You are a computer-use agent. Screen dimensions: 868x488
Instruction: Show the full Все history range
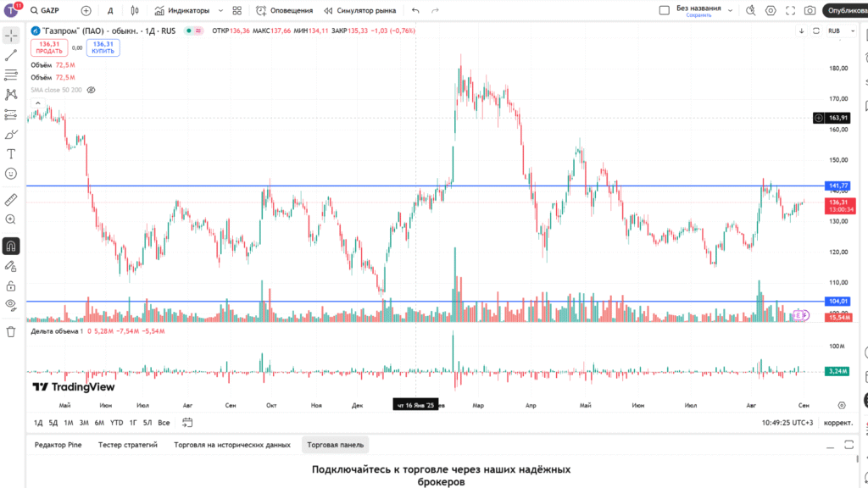[x=164, y=423]
